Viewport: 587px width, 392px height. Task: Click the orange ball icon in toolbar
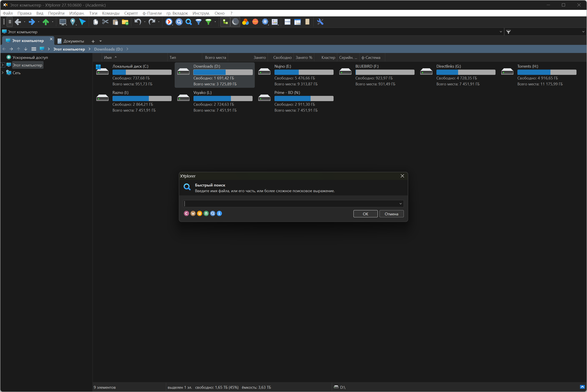[x=255, y=22]
